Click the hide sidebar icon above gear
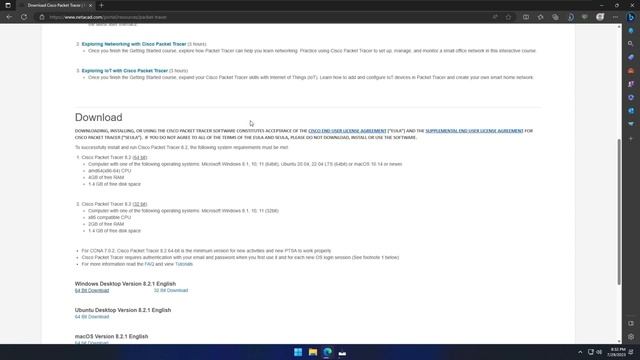Viewport: 640px width, 360px height. point(631,323)
